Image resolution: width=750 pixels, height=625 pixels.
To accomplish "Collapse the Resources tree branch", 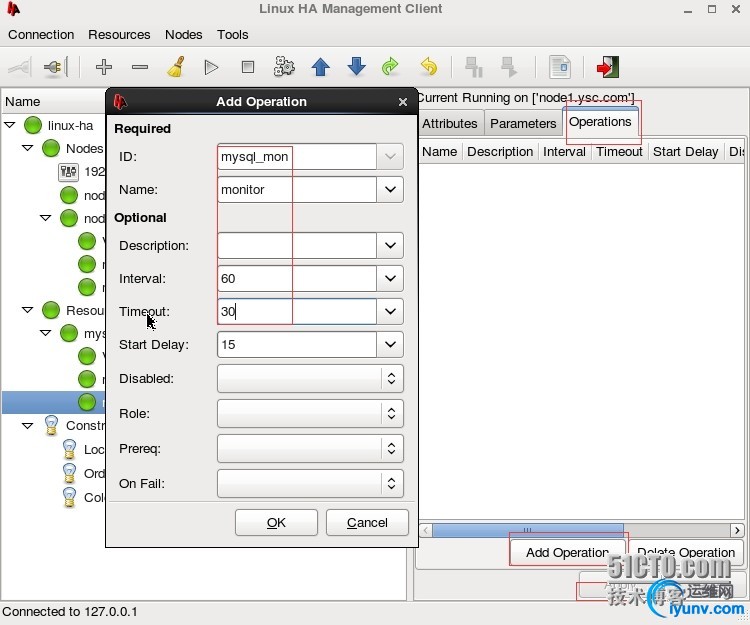I will [x=28, y=310].
